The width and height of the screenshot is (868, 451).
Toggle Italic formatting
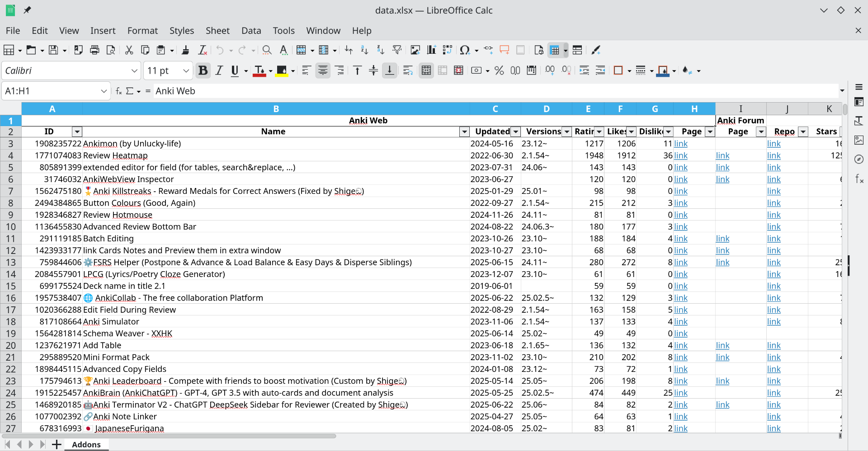(x=219, y=70)
